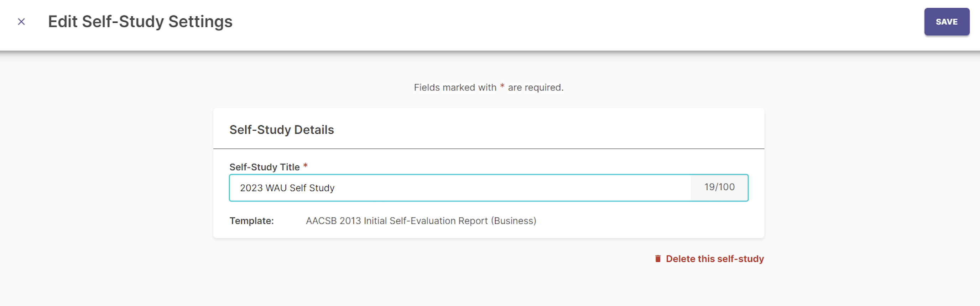
Task: Click the red asterisk beside Self-Study Title
Action: click(305, 166)
